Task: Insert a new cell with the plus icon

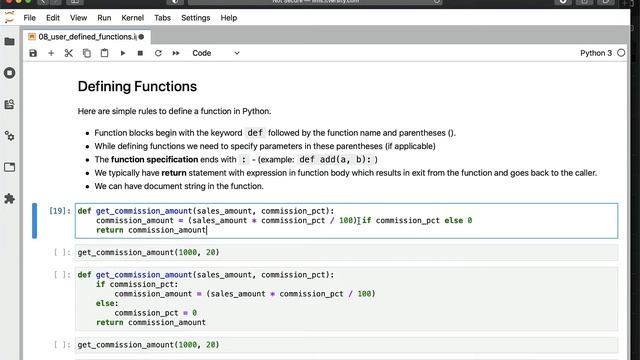Action: tap(51, 53)
